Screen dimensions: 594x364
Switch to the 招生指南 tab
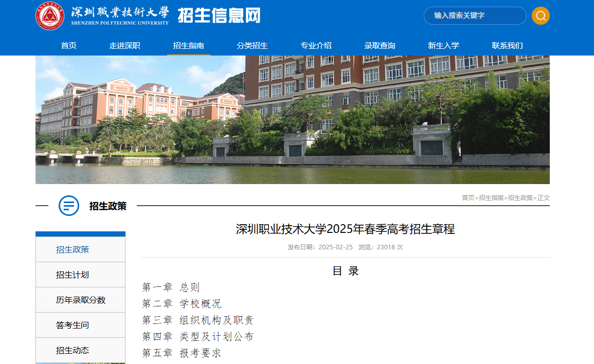click(189, 45)
